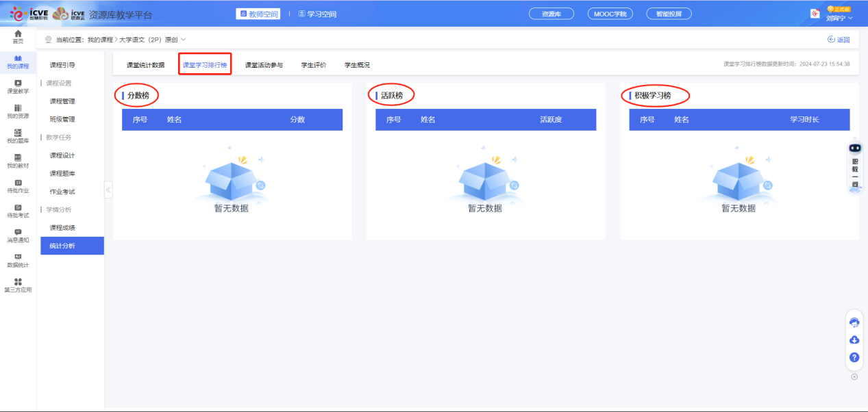This screenshot has width=868, height=412.
Task: 点击右下角在线客服图标
Action: point(854,322)
